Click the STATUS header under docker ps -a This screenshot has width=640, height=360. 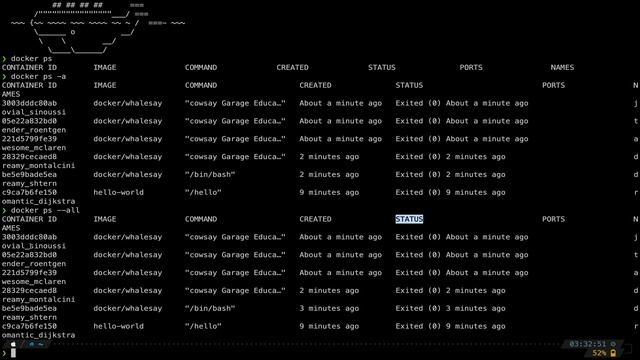pos(409,85)
